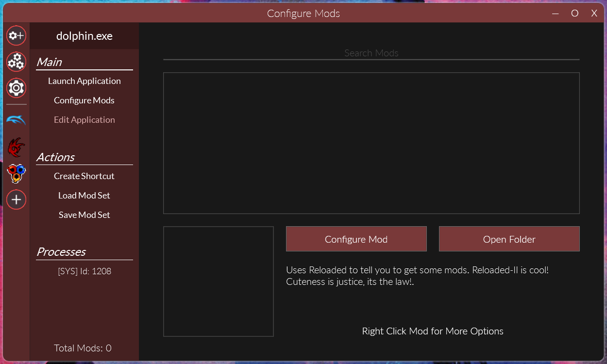Click the circular plus icon in sidebar

(x=16, y=199)
